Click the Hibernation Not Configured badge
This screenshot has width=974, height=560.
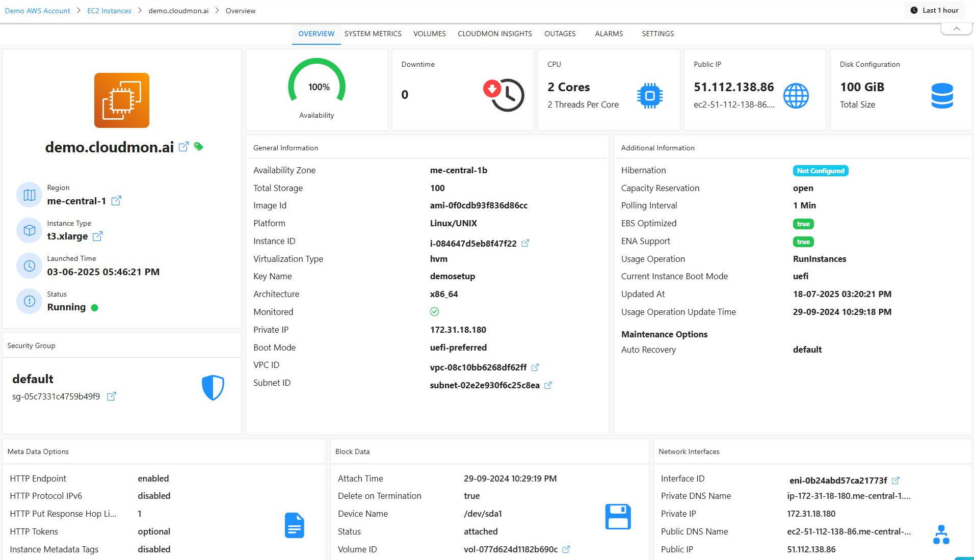(x=820, y=171)
